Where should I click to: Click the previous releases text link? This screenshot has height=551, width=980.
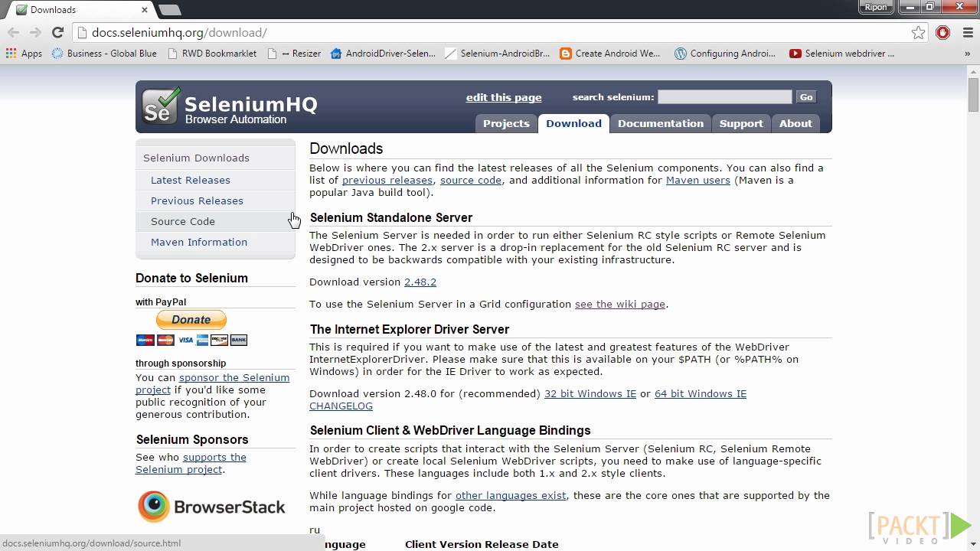coord(387,180)
